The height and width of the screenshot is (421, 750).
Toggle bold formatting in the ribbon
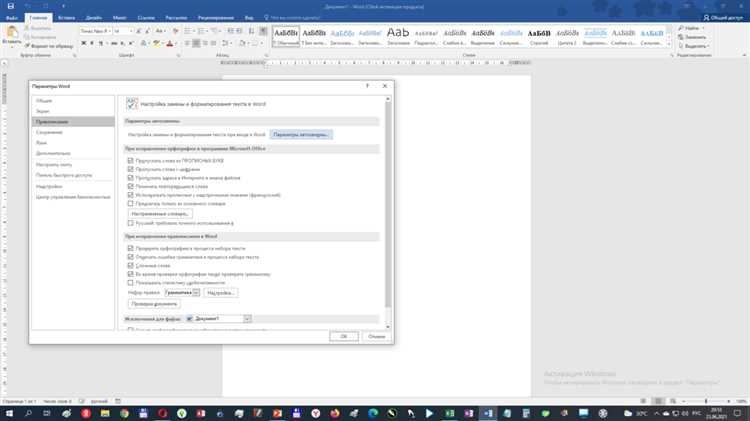84,44
